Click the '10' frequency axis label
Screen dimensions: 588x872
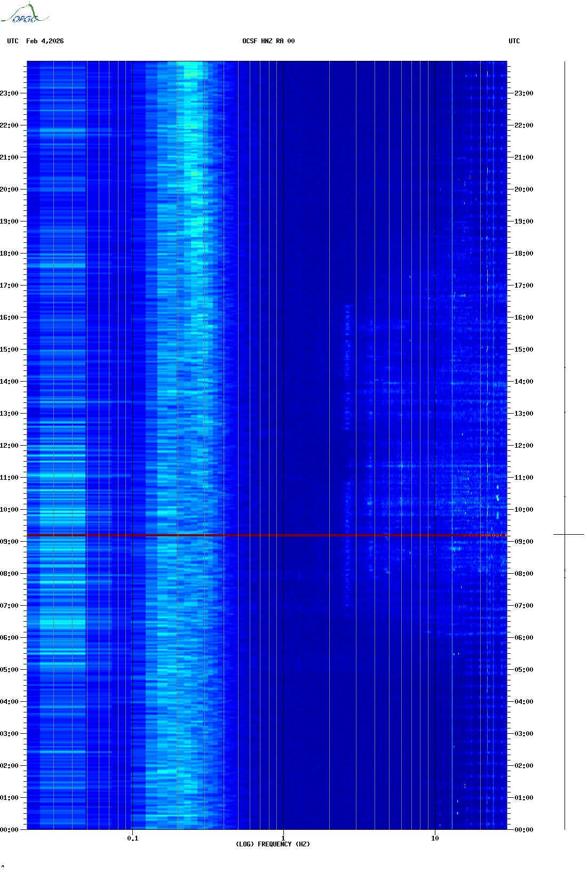(x=435, y=838)
